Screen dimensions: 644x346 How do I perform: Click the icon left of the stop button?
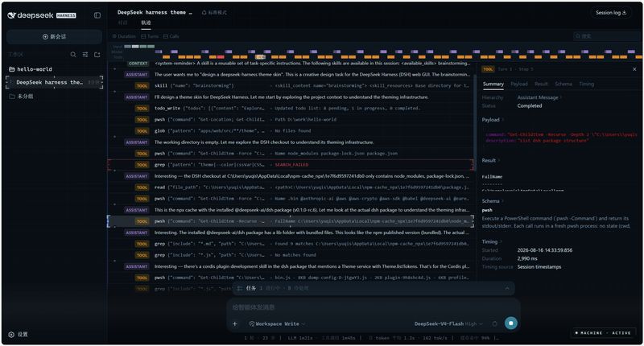pos(495,323)
